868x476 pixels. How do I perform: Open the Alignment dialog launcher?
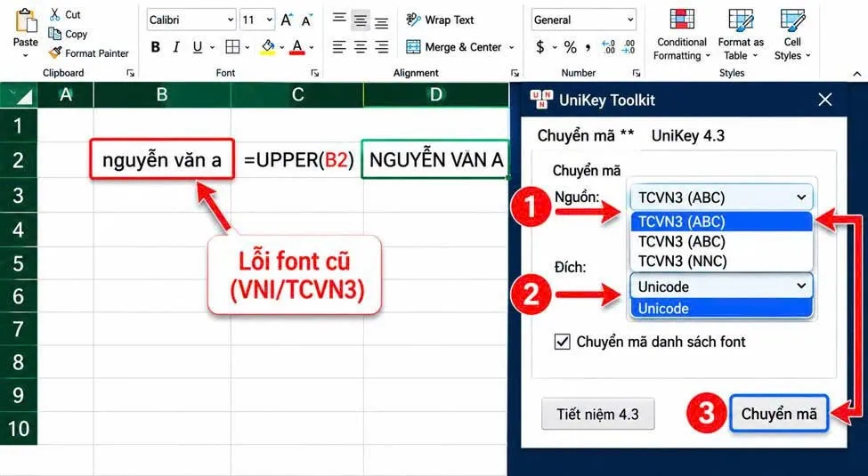[515, 73]
